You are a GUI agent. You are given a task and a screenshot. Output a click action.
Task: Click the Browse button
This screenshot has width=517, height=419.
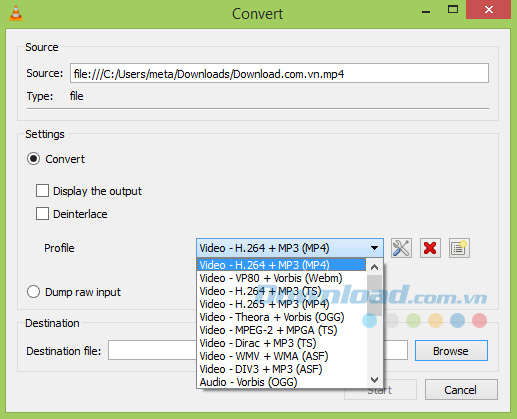point(451,351)
